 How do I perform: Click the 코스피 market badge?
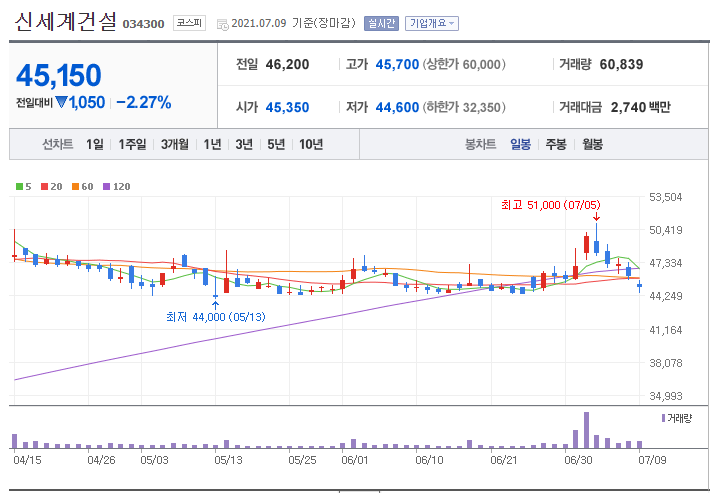[189, 23]
